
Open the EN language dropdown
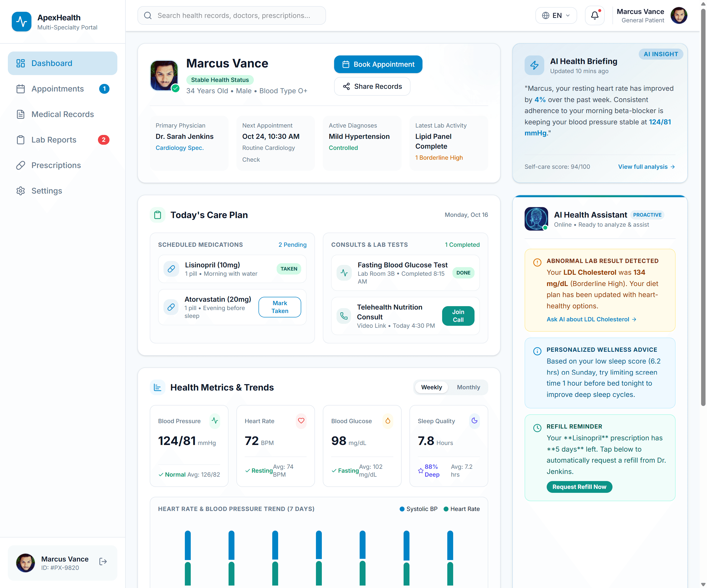(x=556, y=15)
